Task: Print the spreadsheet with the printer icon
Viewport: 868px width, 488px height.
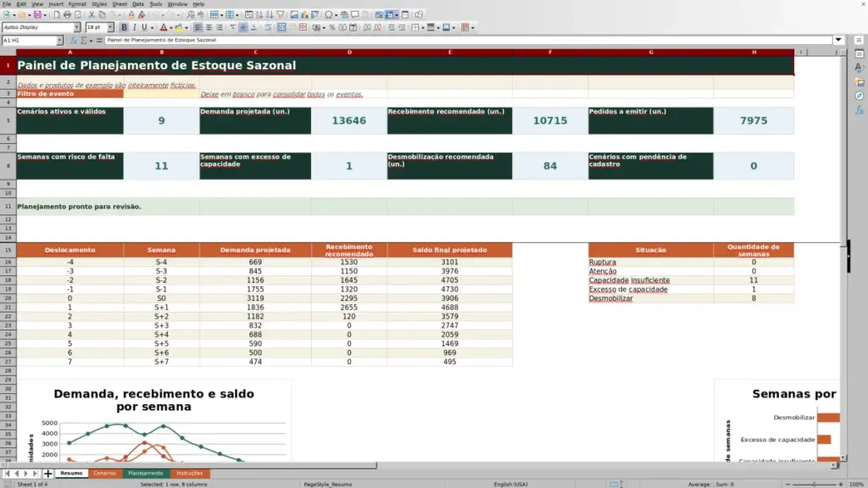Action: 67,15
